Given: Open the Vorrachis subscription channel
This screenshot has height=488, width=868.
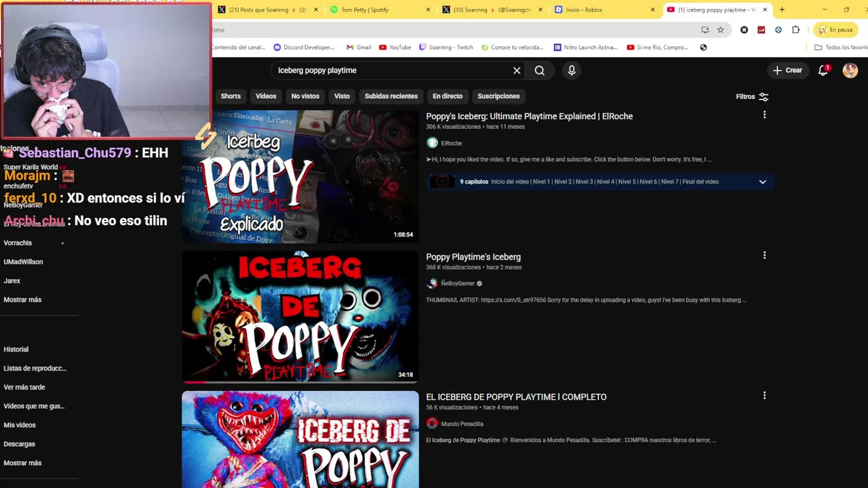Looking at the screenshot, I should tap(18, 243).
